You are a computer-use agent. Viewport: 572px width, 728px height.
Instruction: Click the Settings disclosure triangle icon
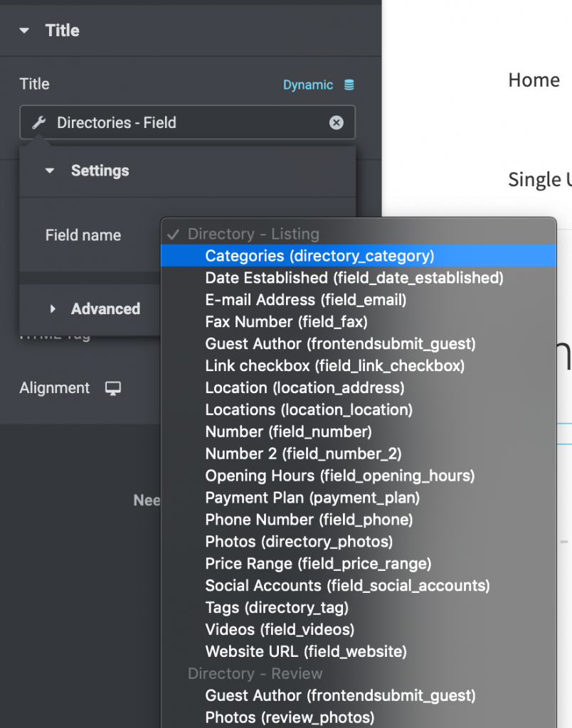(49, 171)
